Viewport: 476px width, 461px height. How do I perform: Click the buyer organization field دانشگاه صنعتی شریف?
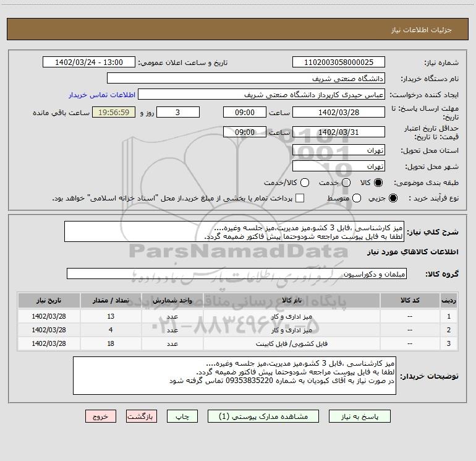pyautogui.click(x=246, y=79)
